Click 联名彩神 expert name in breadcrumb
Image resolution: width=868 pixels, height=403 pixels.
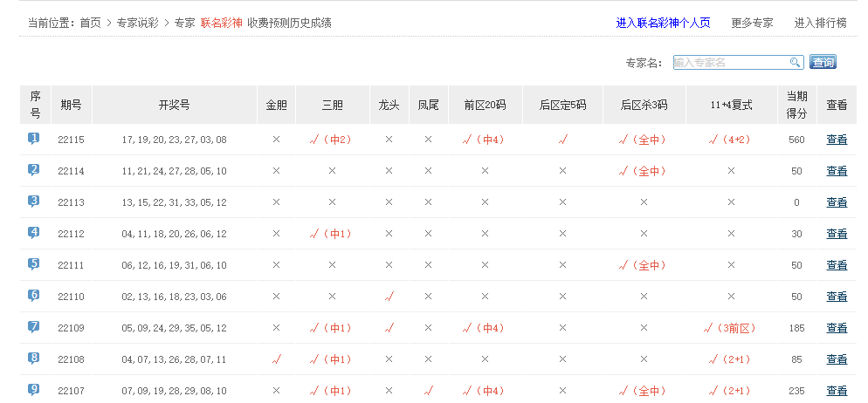(x=221, y=23)
